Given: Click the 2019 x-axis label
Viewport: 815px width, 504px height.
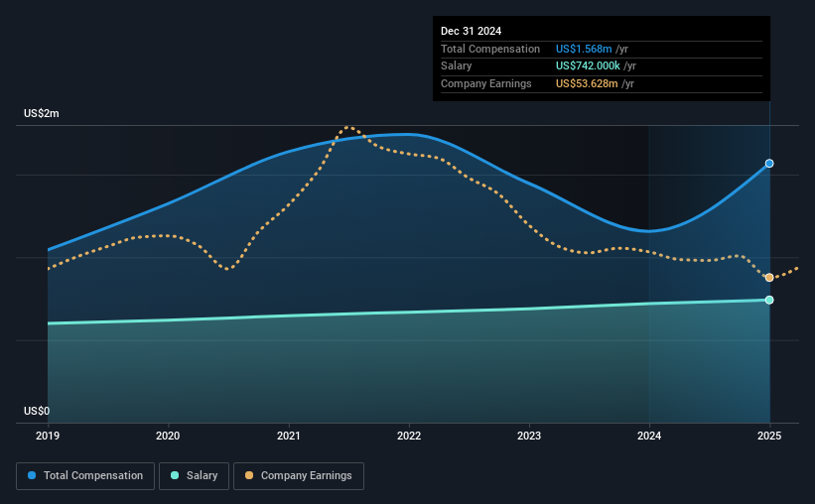Looking at the screenshot, I should click(48, 436).
